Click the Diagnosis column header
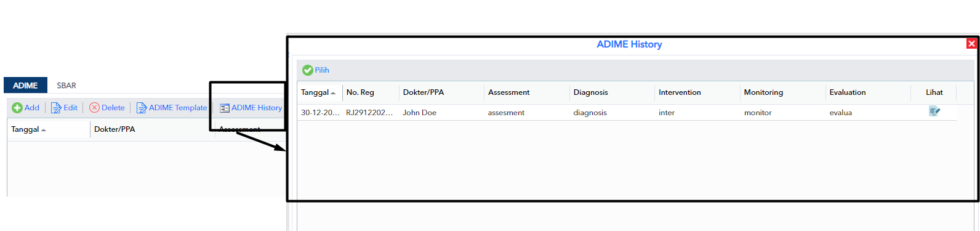The height and width of the screenshot is (231, 980). click(x=591, y=92)
